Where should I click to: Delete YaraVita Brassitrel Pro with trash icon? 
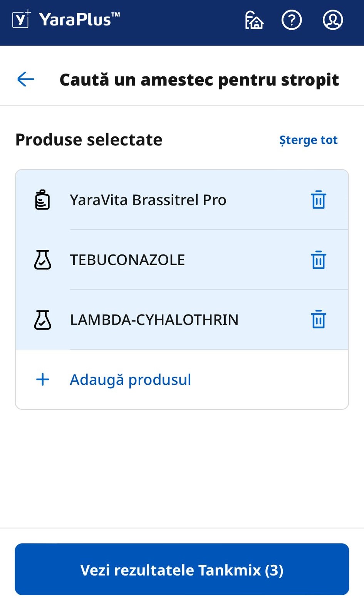318,200
